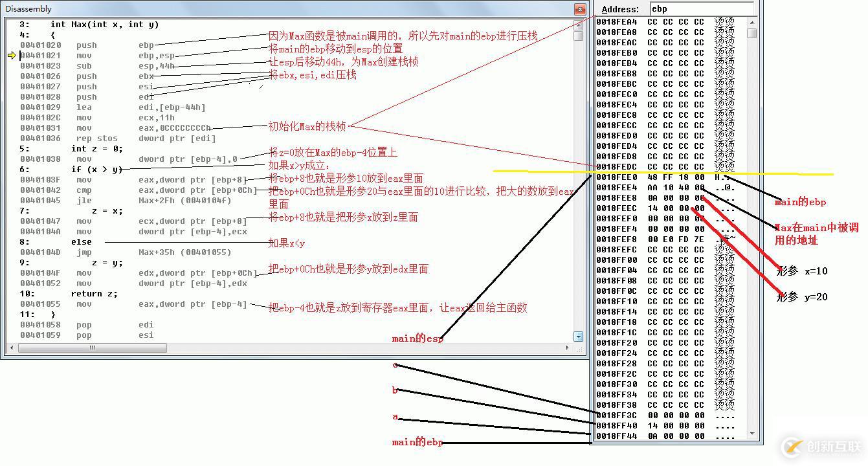Select 'mov eax,0CCCCCCCCh' at 00401031
The height and width of the screenshot is (466, 868).
point(115,128)
